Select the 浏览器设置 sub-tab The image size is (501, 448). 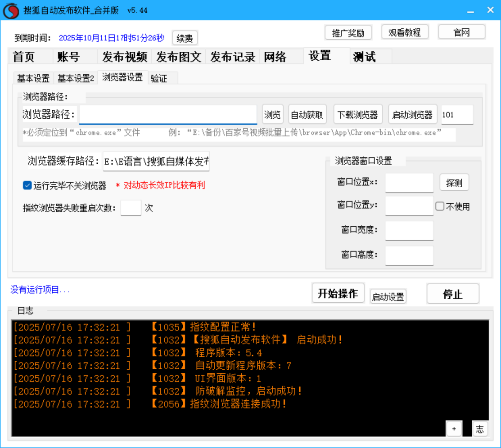[x=123, y=77]
